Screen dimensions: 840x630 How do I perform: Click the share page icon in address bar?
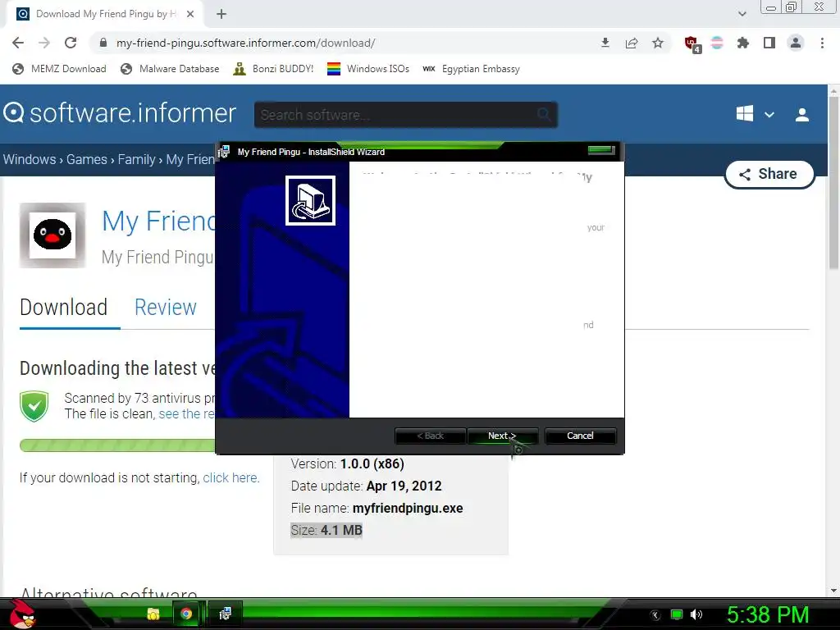(632, 43)
